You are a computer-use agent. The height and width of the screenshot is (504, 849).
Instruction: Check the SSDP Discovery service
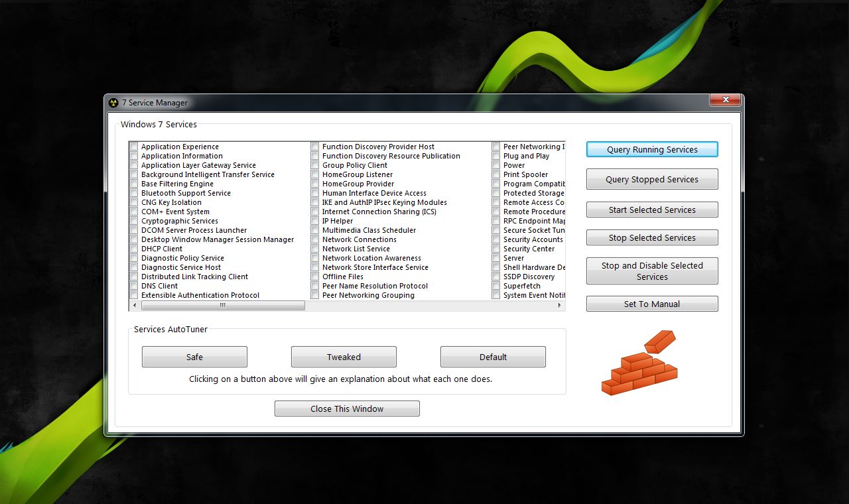[496, 277]
